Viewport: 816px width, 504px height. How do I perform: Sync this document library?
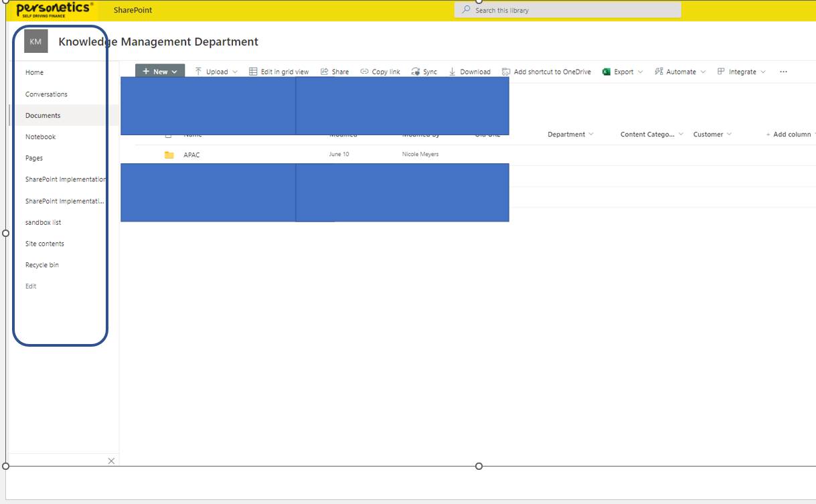[x=424, y=72]
